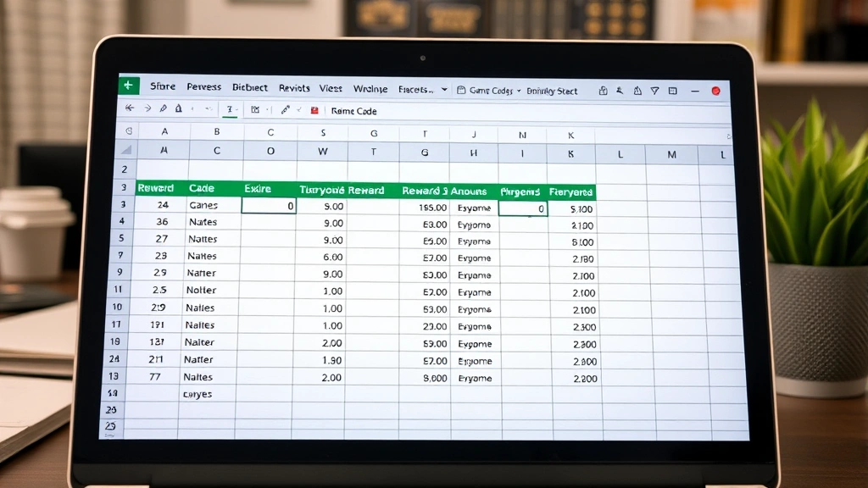Click the red bookmark icon near the Name Box
868x488 pixels.
coord(314,110)
